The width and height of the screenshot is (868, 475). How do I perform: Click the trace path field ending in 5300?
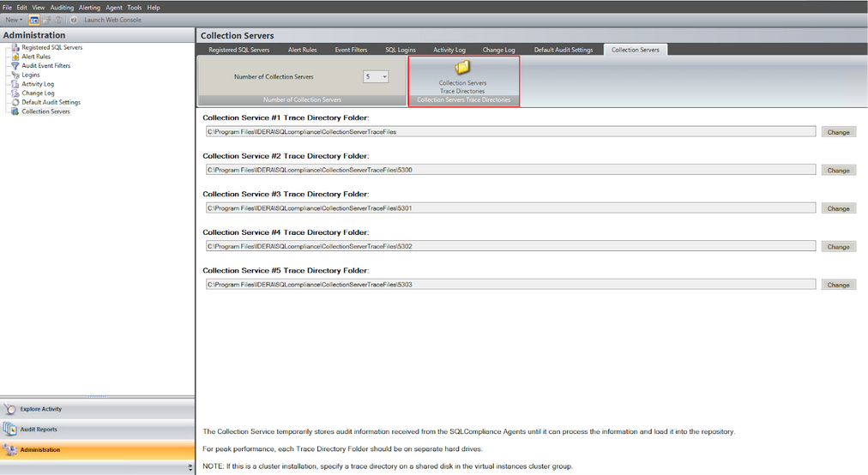click(510, 170)
